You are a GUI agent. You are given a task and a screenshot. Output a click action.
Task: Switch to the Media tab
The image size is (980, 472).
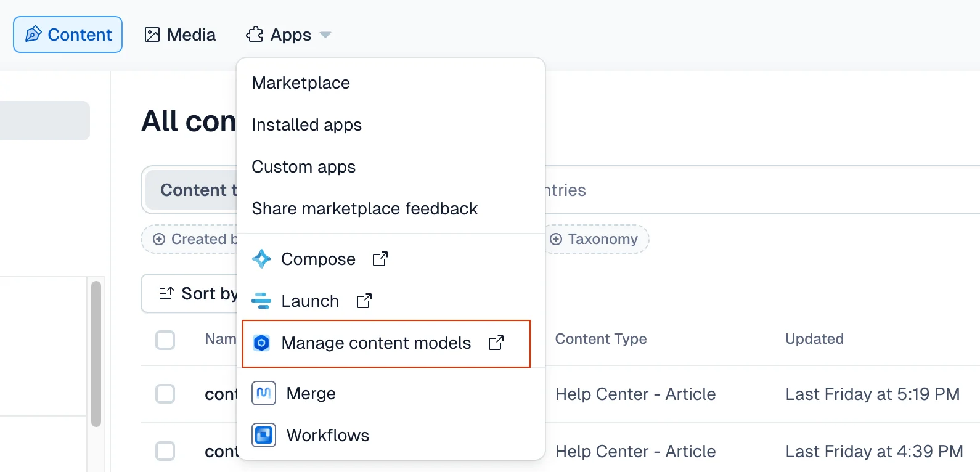click(180, 35)
